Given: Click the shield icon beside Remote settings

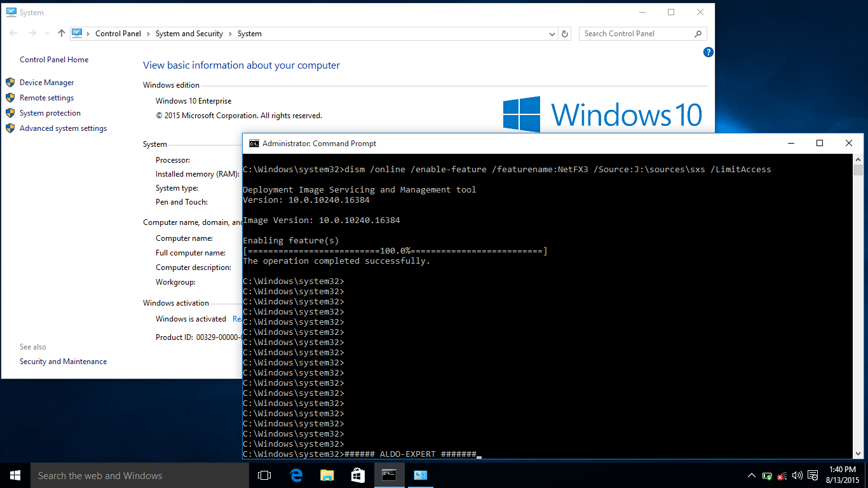Looking at the screenshot, I should [10, 98].
